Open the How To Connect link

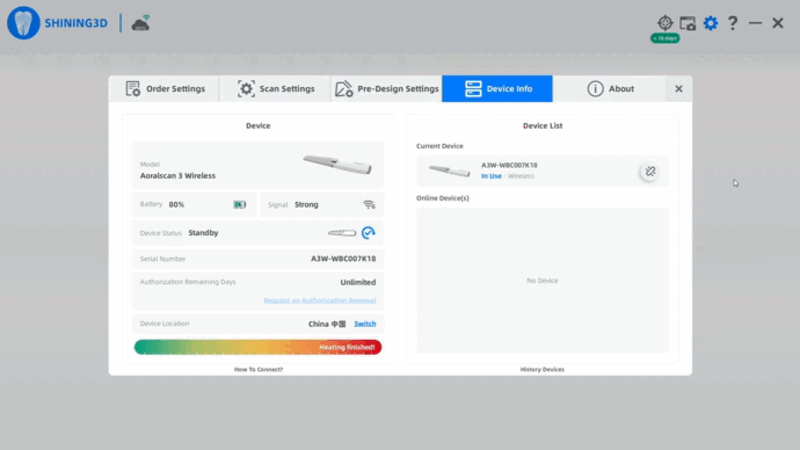258,369
